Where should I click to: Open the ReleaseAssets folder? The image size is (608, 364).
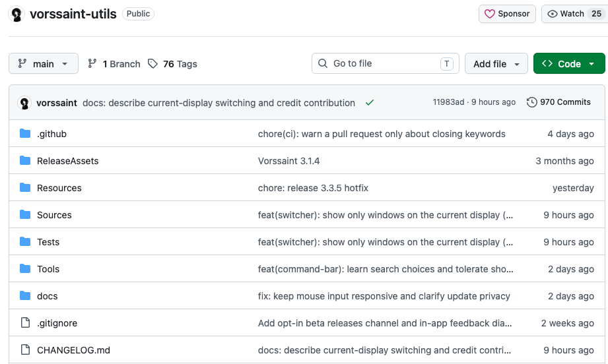pyautogui.click(x=67, y=161)
